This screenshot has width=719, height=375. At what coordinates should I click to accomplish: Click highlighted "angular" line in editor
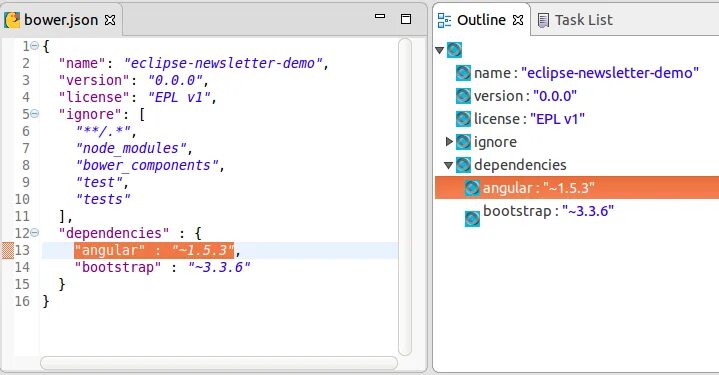point(154,250)
